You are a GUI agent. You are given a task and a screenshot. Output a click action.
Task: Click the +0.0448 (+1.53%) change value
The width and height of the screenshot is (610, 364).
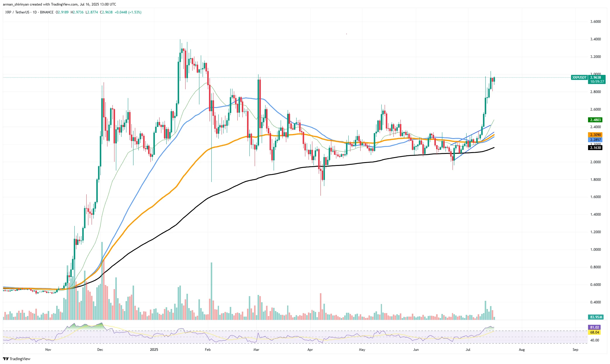[128, 12]
